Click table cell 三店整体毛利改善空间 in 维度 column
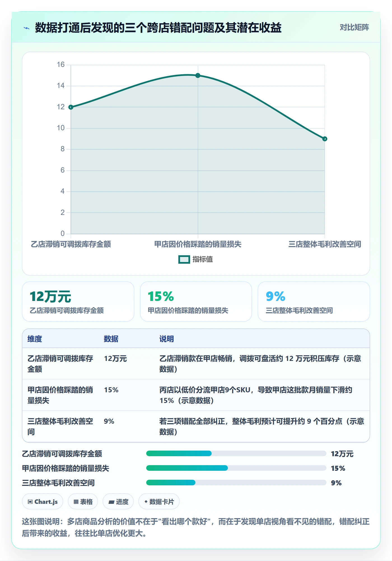 pyautogui.click(x=60, y=426)
